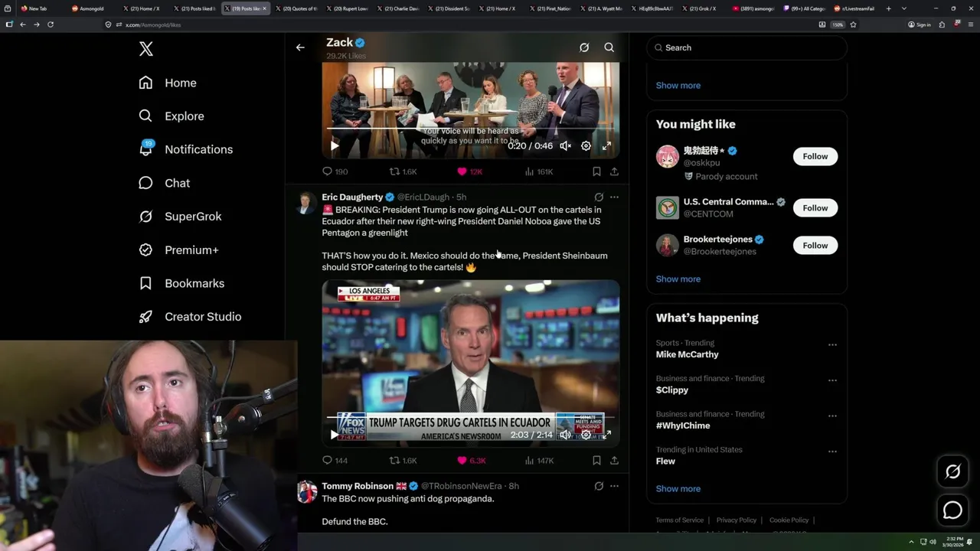Open Eric Daugherty's profile name

(352, 197)
